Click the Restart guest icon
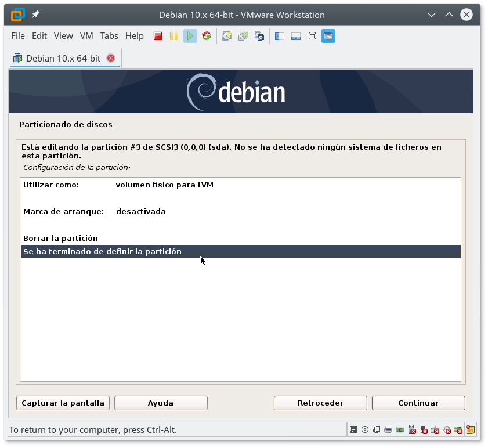 [207, 36]
